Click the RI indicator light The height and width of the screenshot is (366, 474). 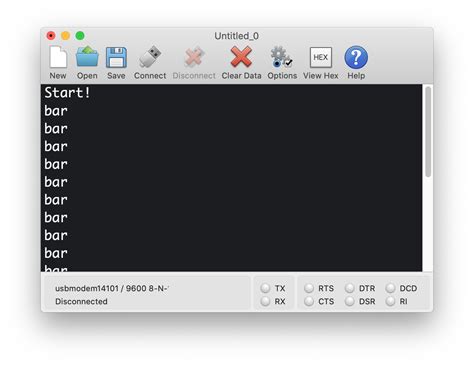390,301
